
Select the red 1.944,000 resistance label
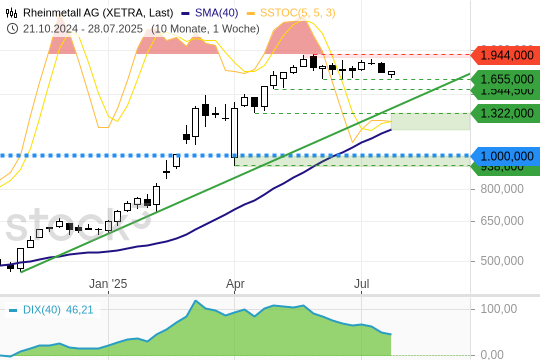[505, 55]
